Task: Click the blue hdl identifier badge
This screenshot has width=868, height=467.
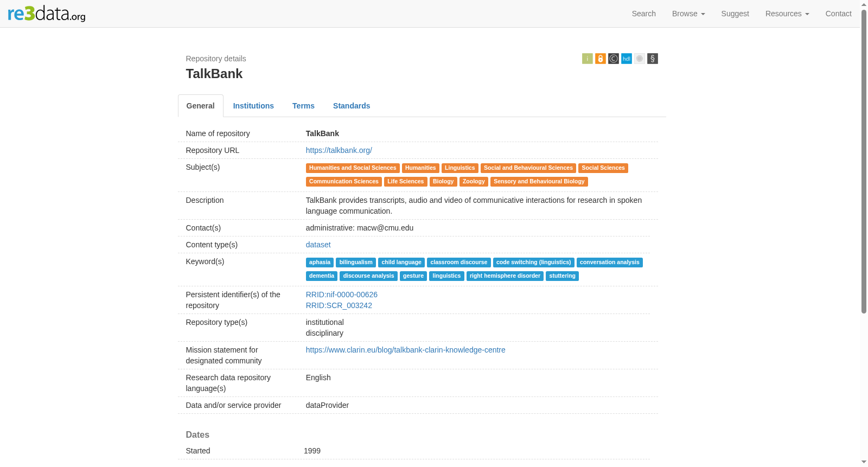Action: point(627,59)
